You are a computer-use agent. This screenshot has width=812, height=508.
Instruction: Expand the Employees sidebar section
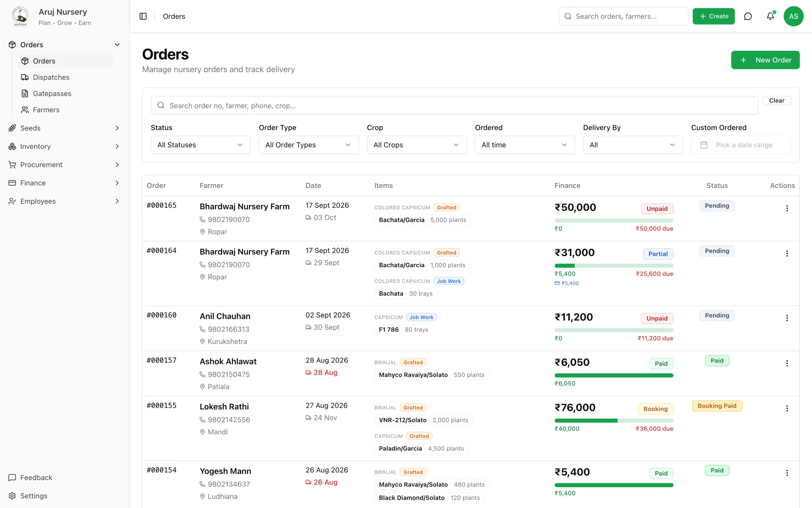(x=117, y=201)
